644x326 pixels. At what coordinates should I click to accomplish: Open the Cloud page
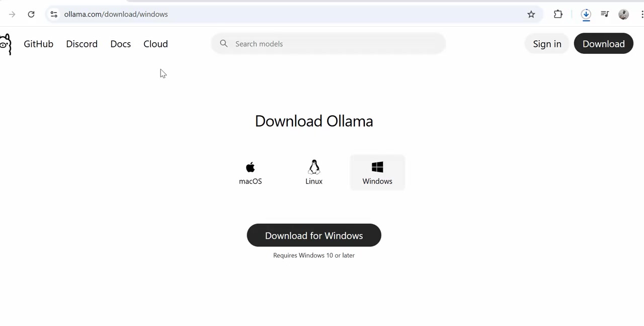click(x=155, y=44)
